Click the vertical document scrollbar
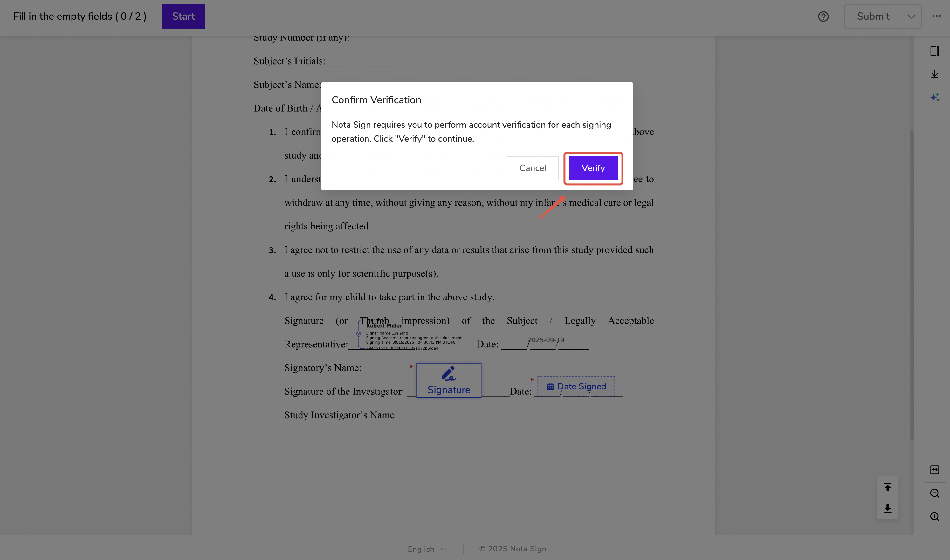This screenshot has width=950, height=560. click(912, 285)
